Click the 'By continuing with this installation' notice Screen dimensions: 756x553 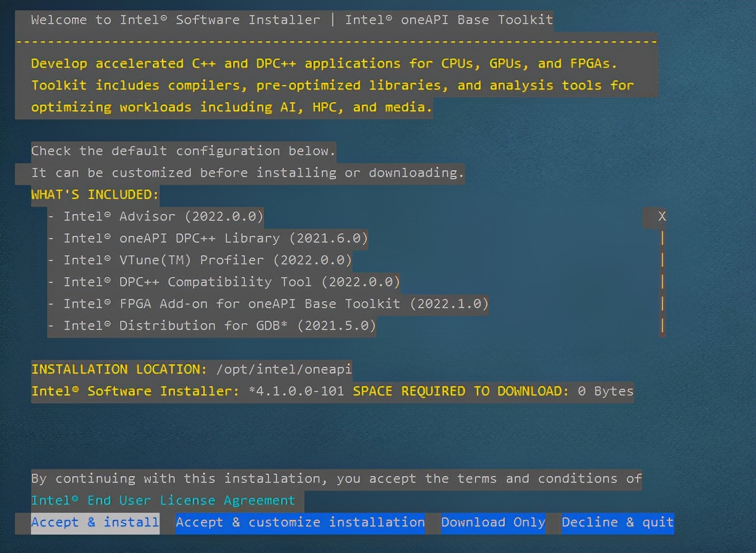[336, 478]
